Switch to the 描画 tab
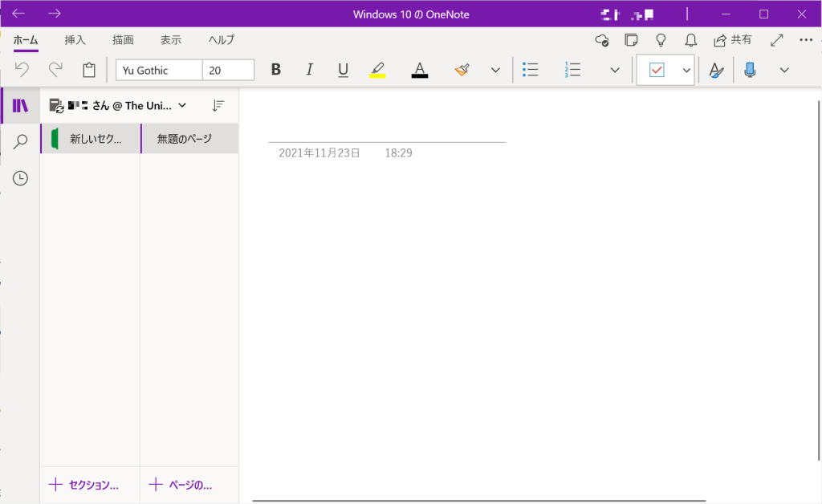The height and width of the screenshot is (504, 822). (123, 40)
